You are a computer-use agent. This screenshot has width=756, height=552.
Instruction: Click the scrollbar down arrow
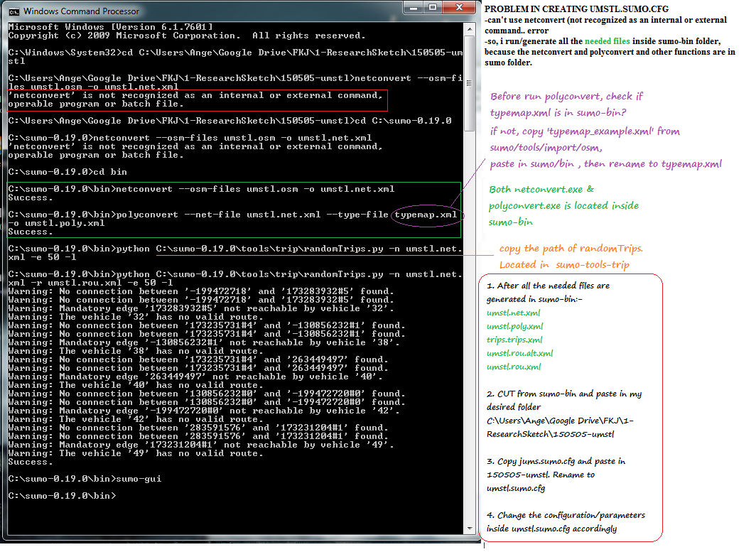470,529
